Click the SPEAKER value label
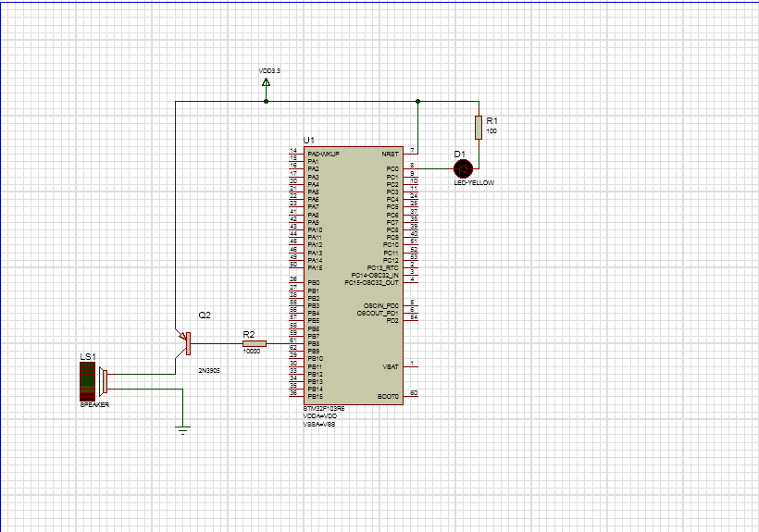Screen dimensions: 759x532 pos(94,405)
